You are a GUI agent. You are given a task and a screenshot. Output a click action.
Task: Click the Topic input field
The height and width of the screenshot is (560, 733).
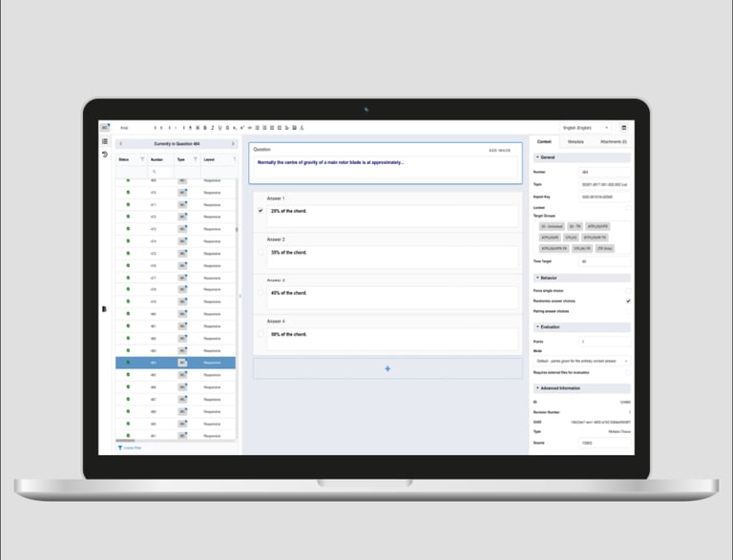coord(604,185)
